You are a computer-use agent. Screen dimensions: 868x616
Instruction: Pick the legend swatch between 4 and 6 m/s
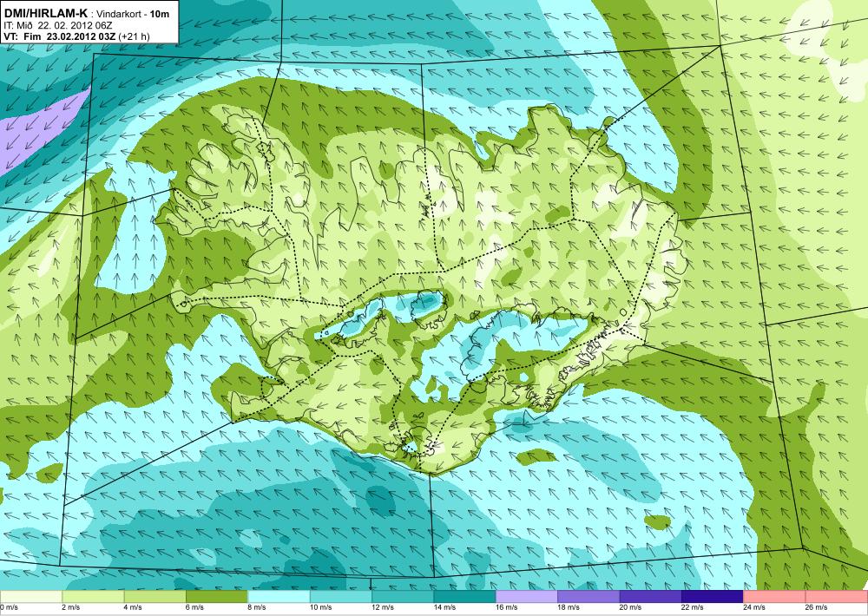pyautogui.click(x=155, y=597)
